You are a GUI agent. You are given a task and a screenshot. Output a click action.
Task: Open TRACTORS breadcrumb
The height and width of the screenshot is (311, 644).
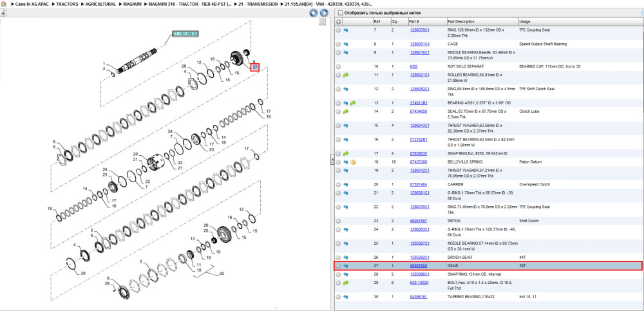point(67,4)
